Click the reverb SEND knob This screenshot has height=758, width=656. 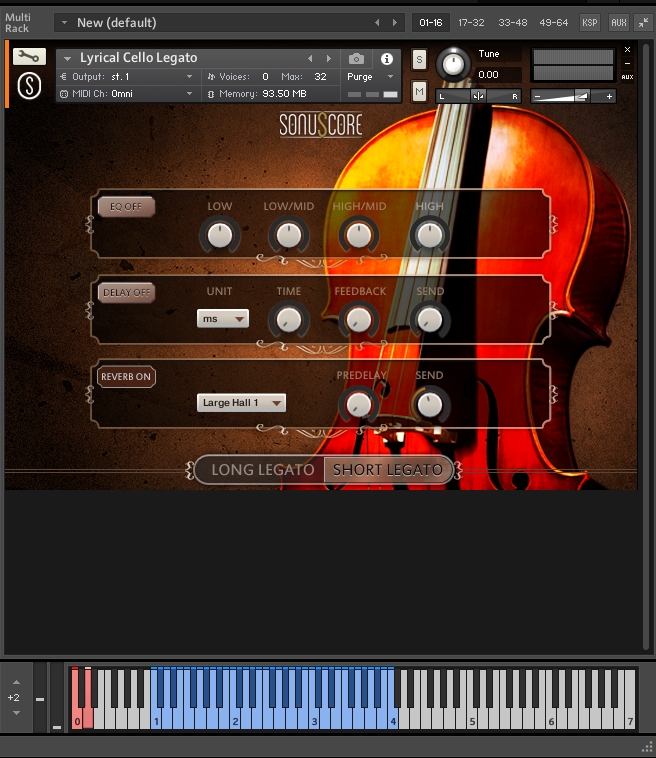[x=429, y=405]
